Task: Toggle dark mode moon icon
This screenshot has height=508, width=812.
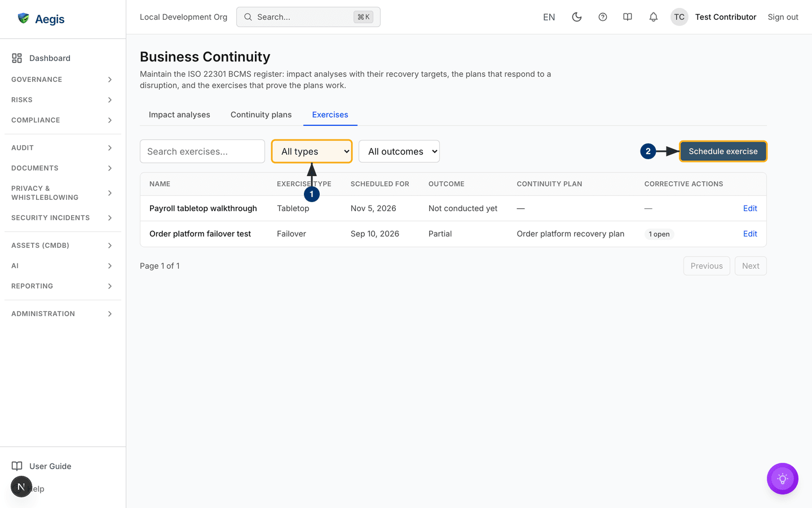Action: point(576,17)
